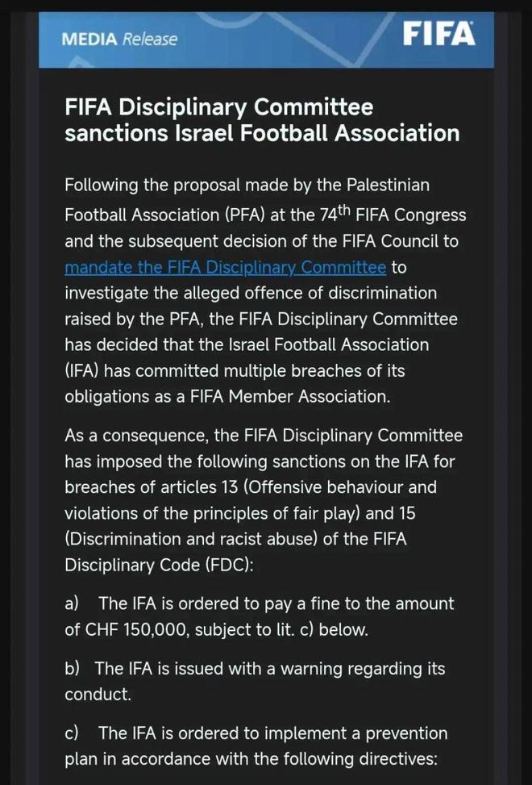The image size is (532, 785).
Task: Click sanction item b) about the warning
Action: point(255,681)
